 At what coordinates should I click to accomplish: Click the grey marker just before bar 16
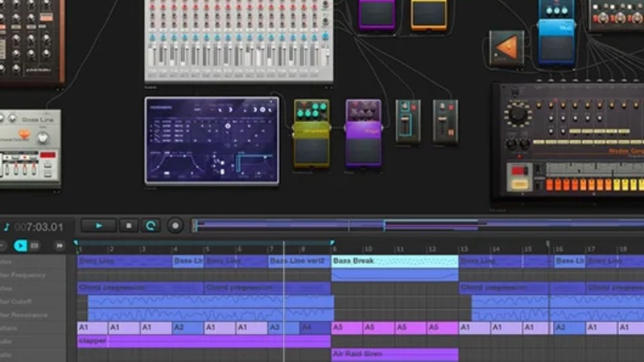point(547,245)
